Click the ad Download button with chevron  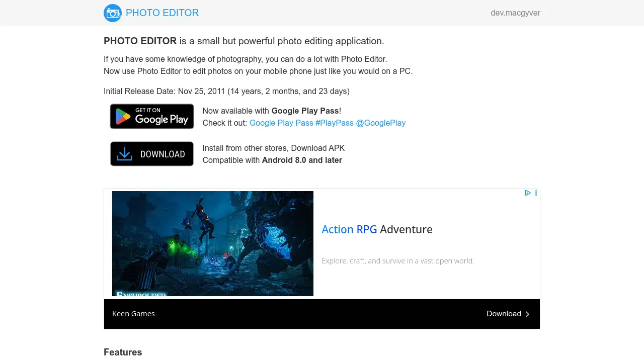508,314
